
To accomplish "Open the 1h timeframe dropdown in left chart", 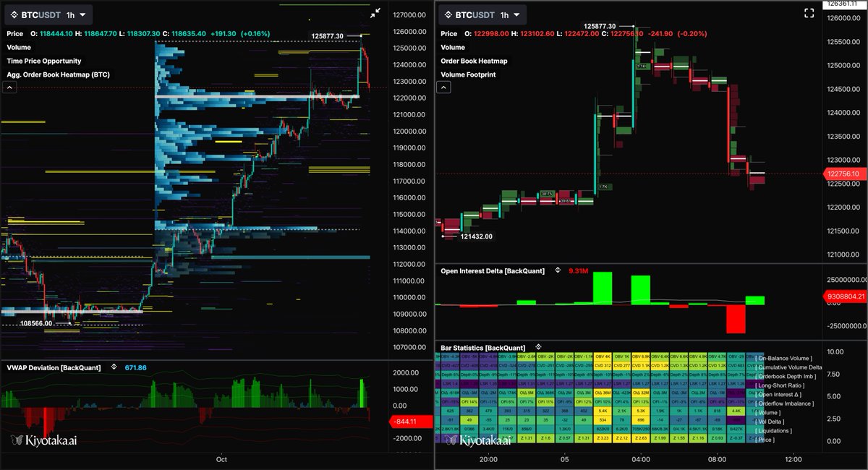I will tap(76, 14).
